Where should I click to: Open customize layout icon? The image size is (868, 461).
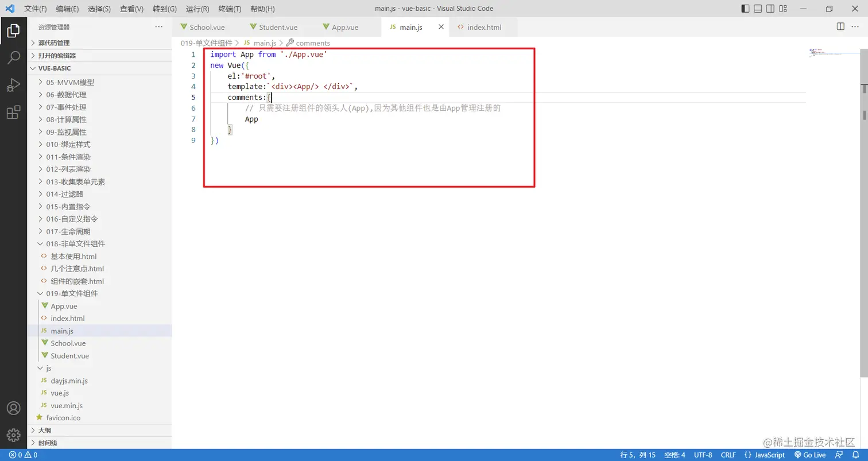pyautogui.click(x=784, y=9)
